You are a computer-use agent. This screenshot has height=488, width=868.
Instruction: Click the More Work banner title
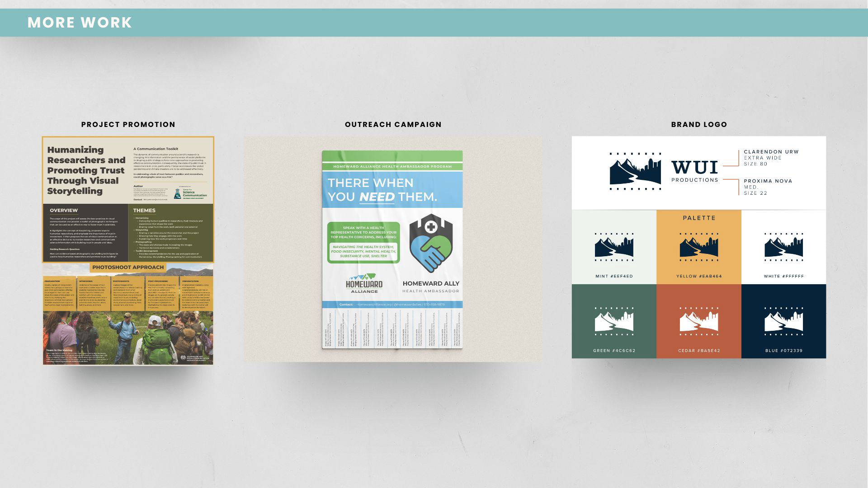pos(80,23)
